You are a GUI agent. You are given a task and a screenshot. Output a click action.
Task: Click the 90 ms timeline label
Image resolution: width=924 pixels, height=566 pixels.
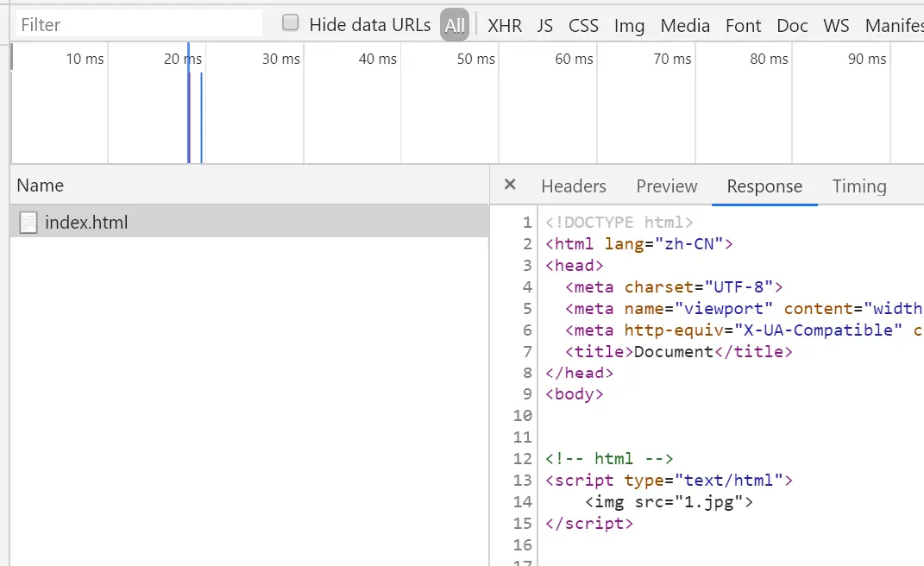pos(867,59)
